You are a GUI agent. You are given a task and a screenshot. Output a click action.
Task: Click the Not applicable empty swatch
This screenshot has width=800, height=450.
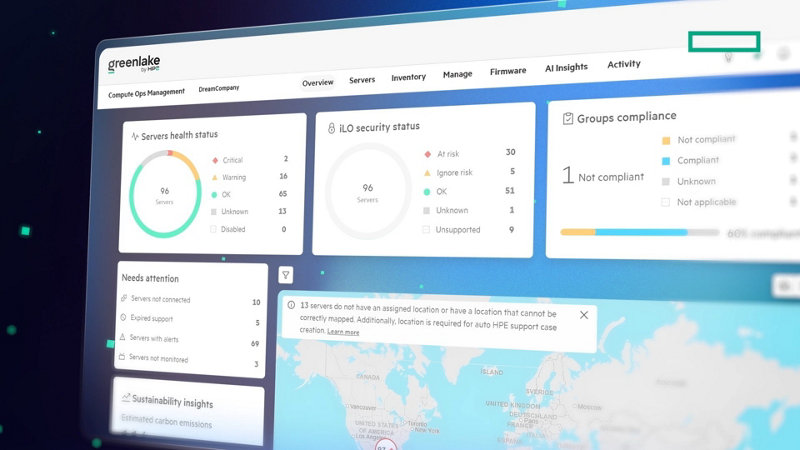[665, 203]
